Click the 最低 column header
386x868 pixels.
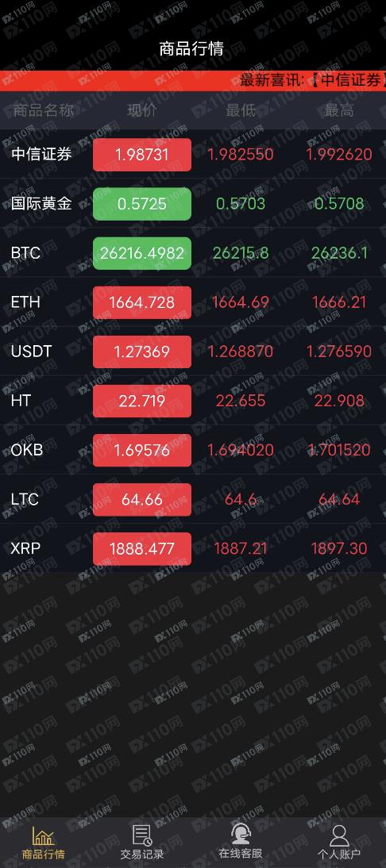[241, 110]
